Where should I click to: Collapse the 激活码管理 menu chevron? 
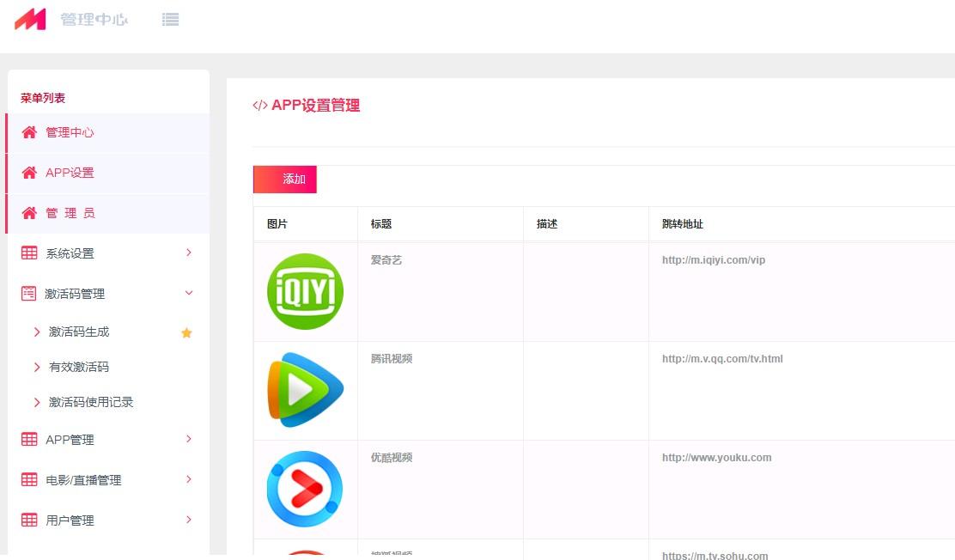[189, 293]
